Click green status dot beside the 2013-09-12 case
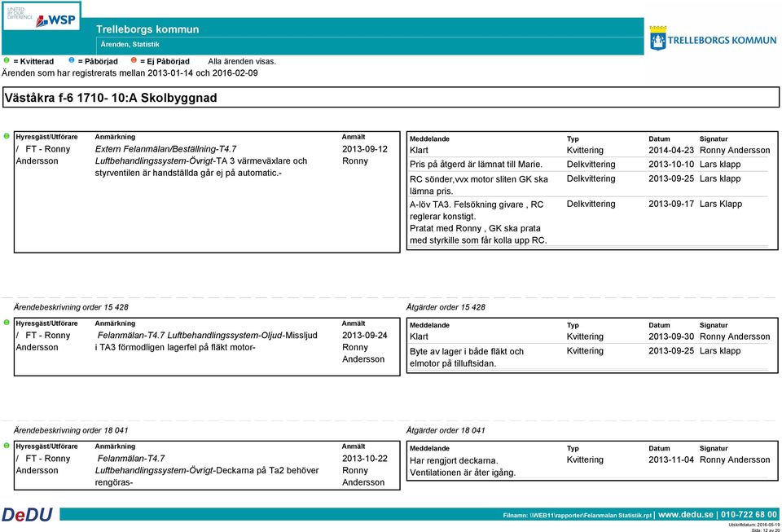Image resolution: width=782 pixels, height=532 pixels. click(7, 135)
